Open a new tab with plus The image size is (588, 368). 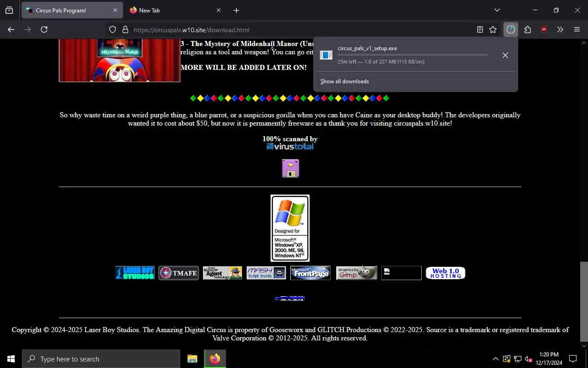tap(236, 10)
